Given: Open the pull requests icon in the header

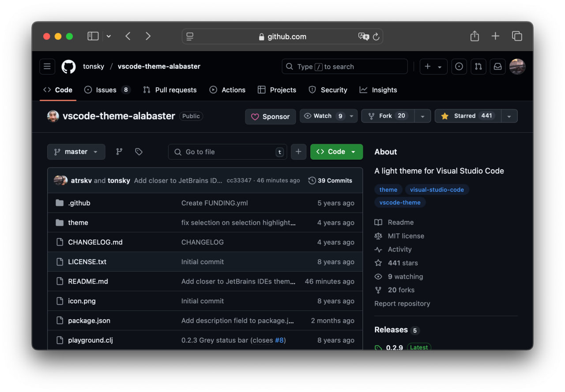Looking at the screenshot, I should (478, 67).
